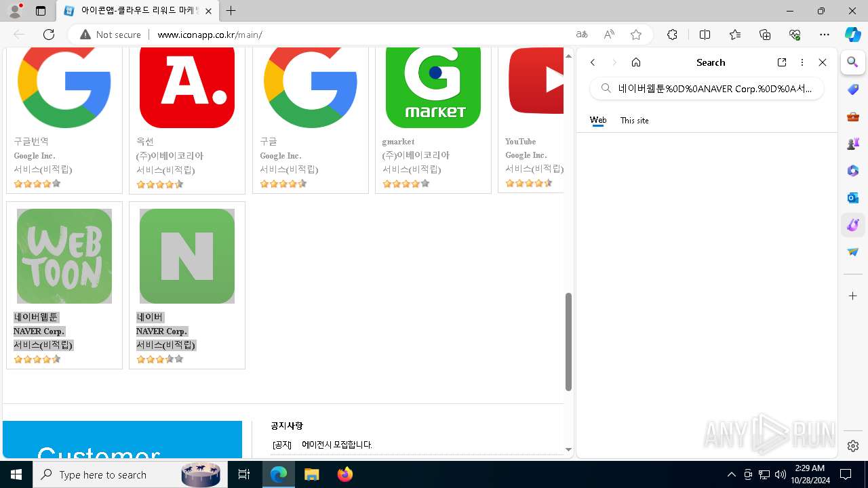Open the Microsoft 365 icon
Viewport: 868px width, 488px height.
click(853, 171)
